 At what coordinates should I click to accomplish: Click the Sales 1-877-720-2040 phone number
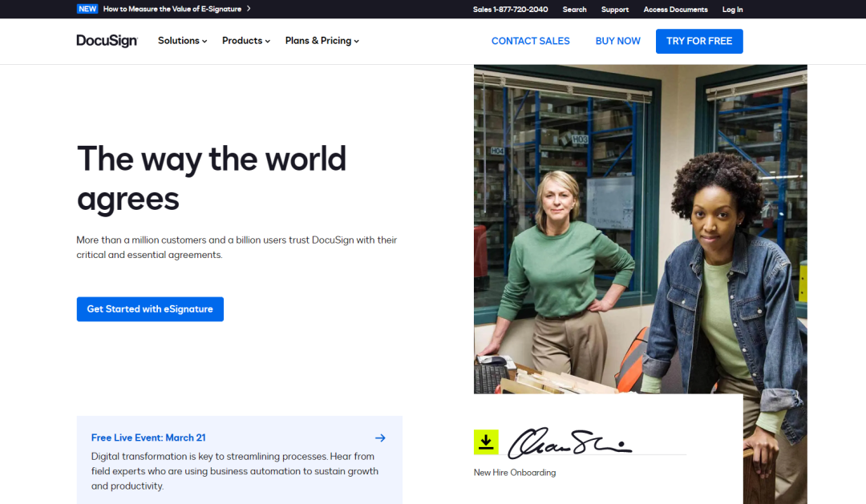point(510,10)
